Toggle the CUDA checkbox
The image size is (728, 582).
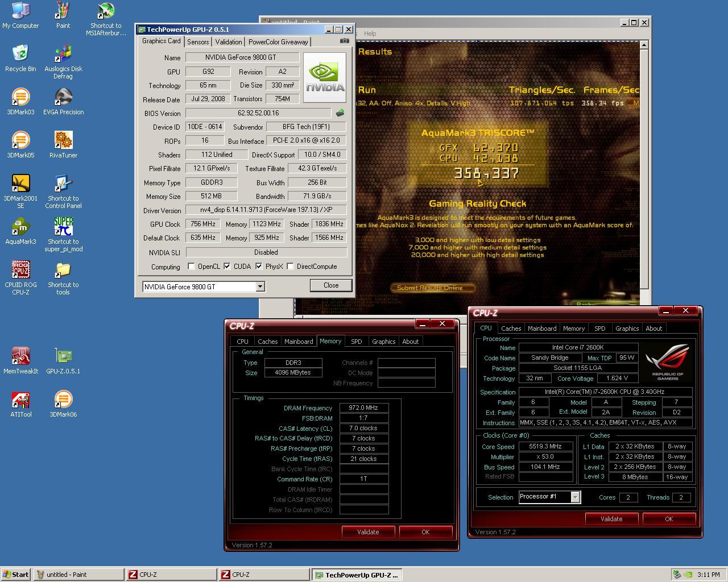coord(227,266)
